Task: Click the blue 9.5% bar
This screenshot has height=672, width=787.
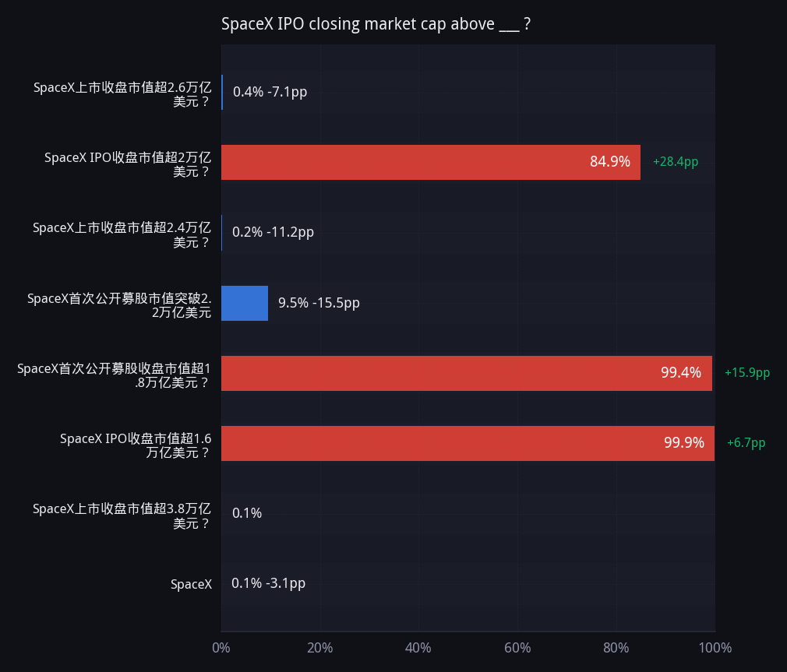Action: [x=245, y=303]
